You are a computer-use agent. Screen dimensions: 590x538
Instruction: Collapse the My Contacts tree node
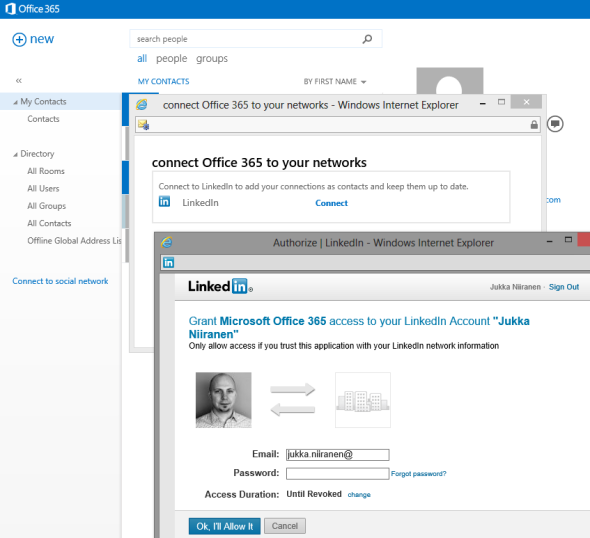[x=15, y=102]
